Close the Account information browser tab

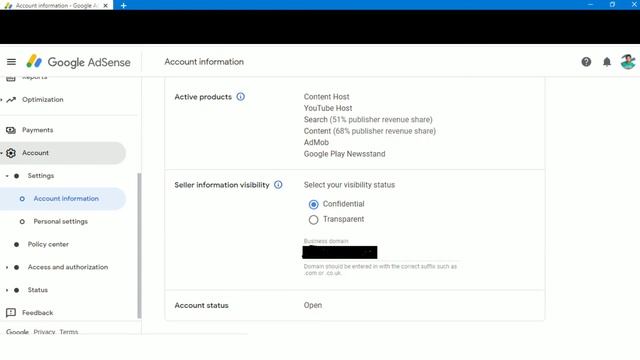(x=106, y=5)
